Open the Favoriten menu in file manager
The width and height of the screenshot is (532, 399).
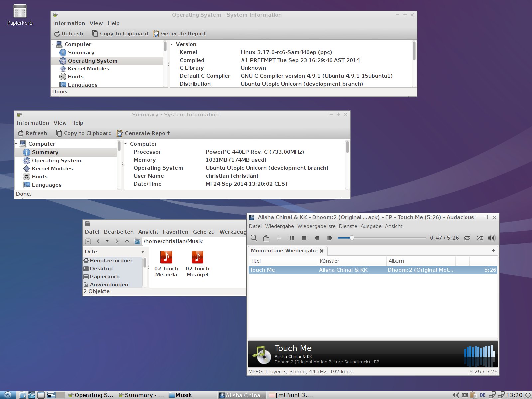coord(175,232)
